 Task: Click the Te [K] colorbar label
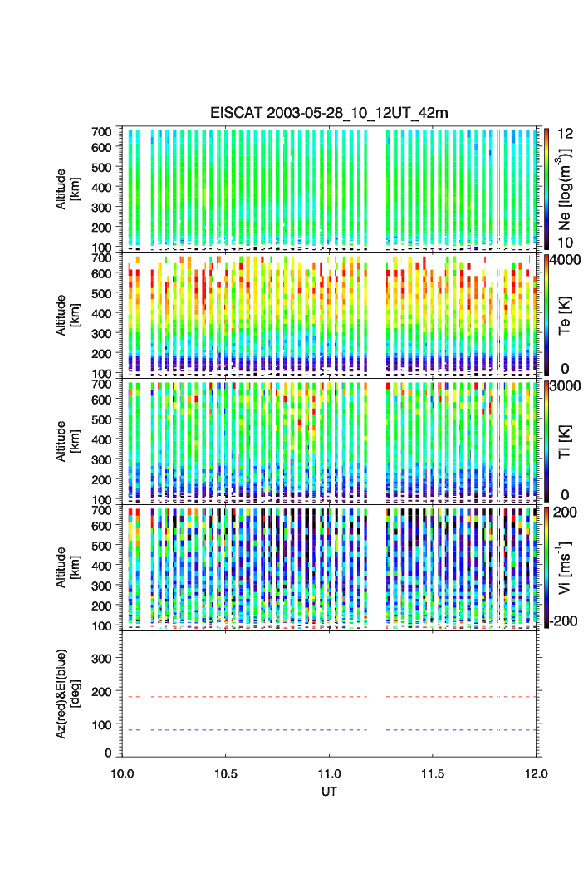click(567, 315)
